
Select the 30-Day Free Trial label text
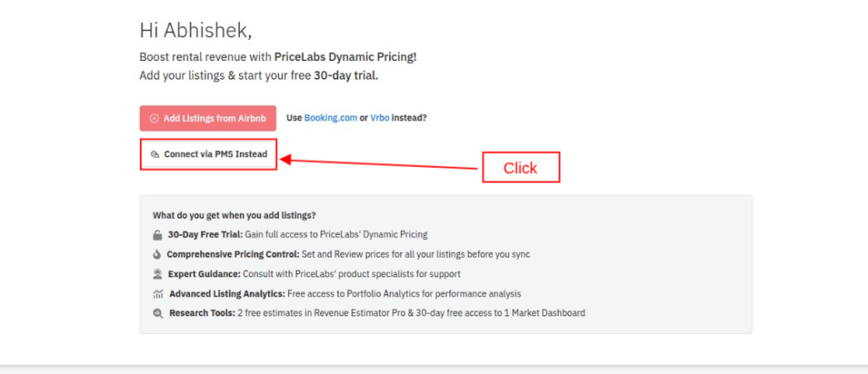[x=205, y=235]
